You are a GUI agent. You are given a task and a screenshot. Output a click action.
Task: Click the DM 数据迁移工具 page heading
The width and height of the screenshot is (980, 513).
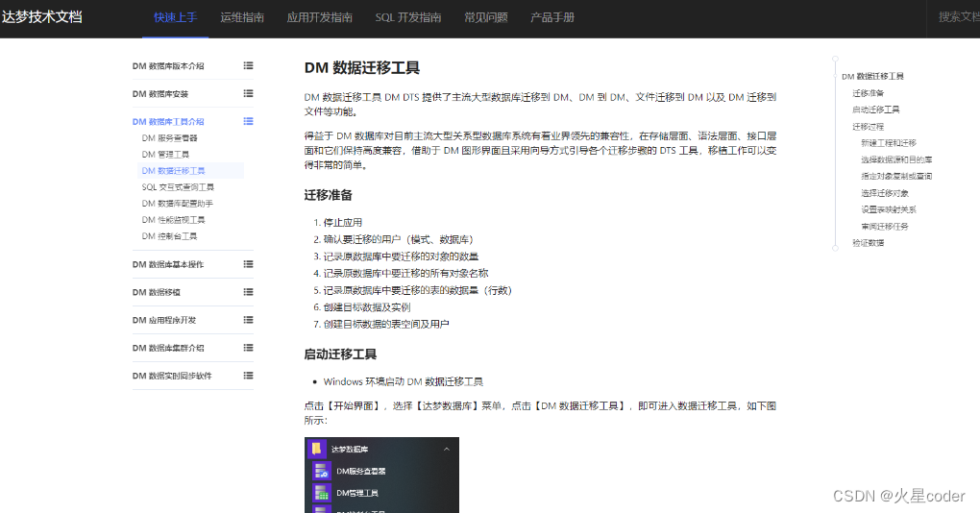(362, 67)
